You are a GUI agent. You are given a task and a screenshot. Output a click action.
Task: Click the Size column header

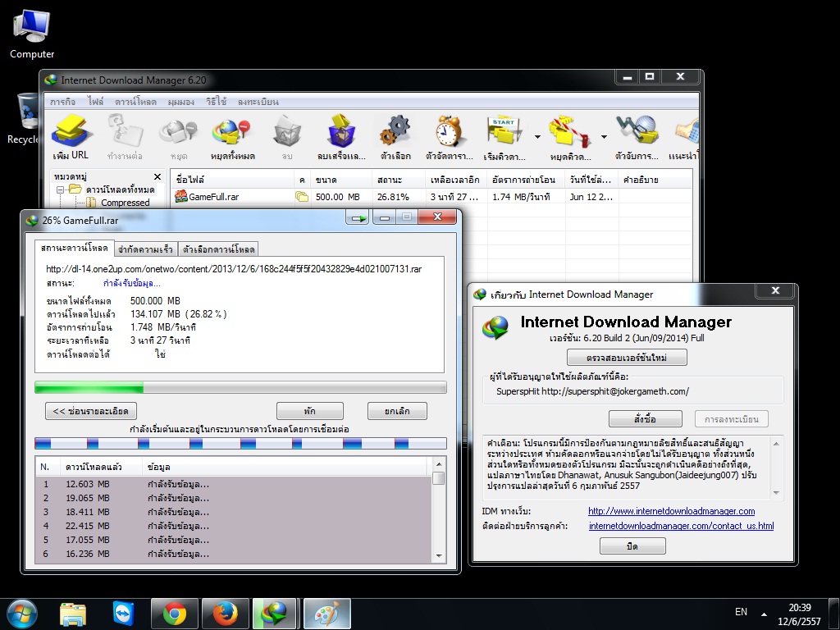click(340, 180)
